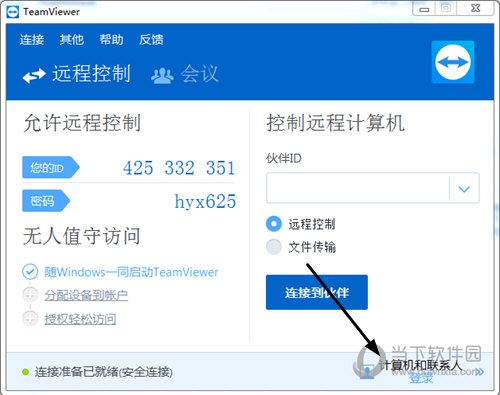Image resolution: width=500 pixels, height=395 pixels.
Task: Switch to the 远程控制 tab
Action: click(x=77, y=74)
